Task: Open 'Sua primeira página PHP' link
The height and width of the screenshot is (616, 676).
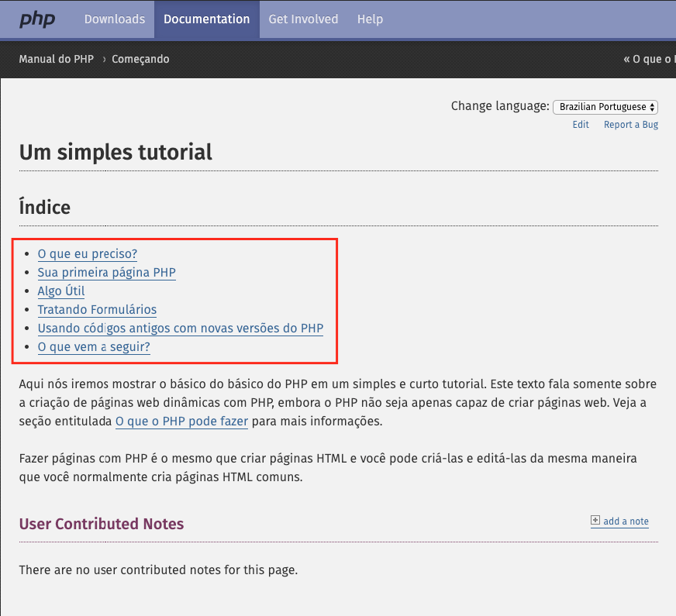Action: point(106,272)
